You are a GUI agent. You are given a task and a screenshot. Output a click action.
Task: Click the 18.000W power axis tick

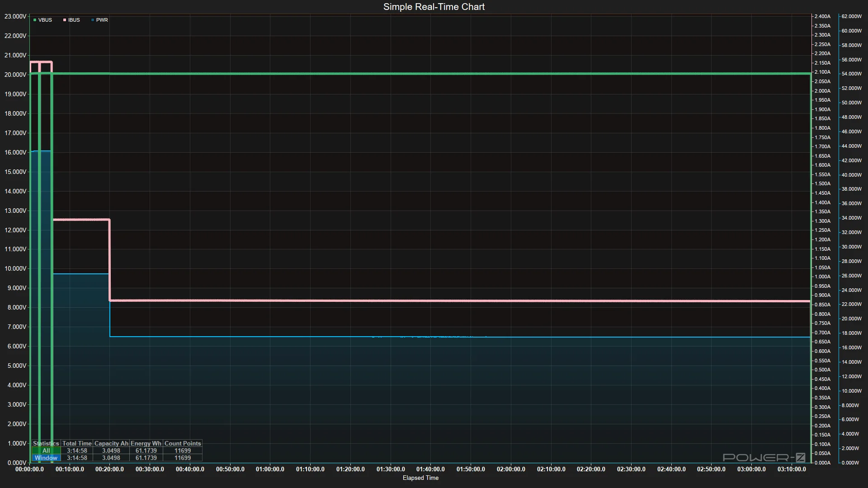[x=851, y=333]
